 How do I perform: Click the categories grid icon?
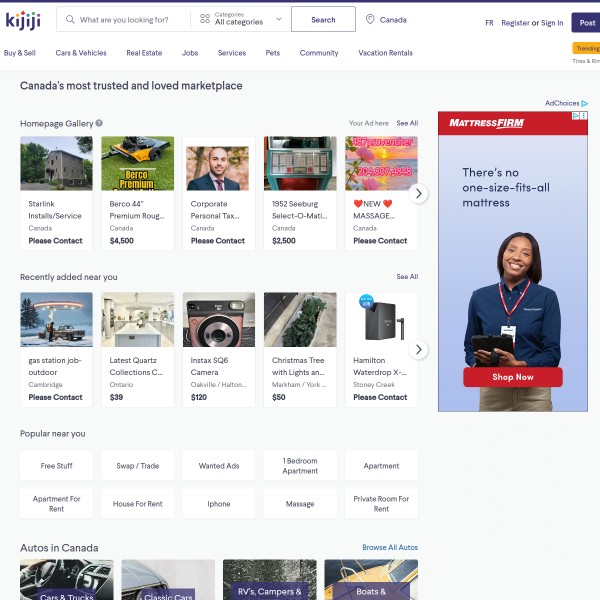205,19
